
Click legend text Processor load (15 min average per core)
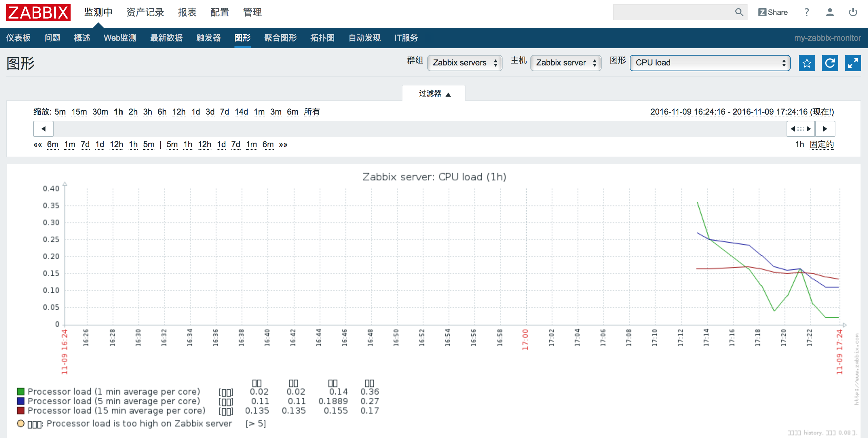[x=117, y=411]
